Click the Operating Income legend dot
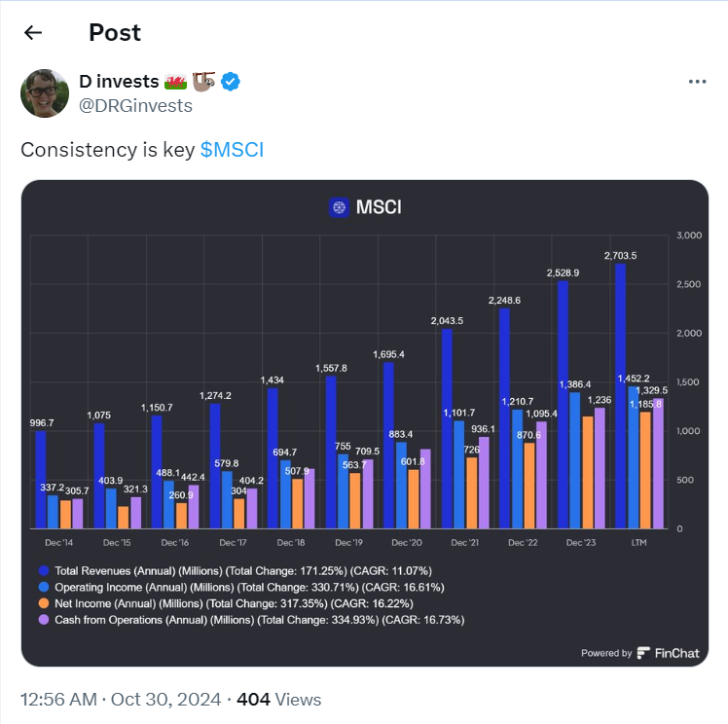728x724 pixels. pos(43,587)
